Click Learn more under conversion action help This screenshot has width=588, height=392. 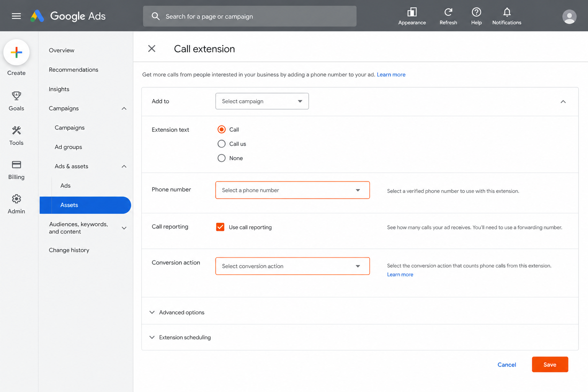(400, 274)
